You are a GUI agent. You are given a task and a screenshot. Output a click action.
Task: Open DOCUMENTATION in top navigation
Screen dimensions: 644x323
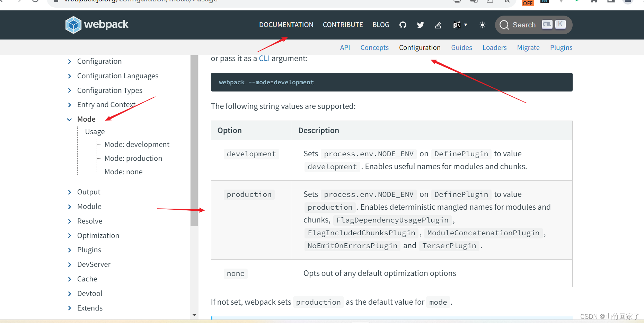286,25
